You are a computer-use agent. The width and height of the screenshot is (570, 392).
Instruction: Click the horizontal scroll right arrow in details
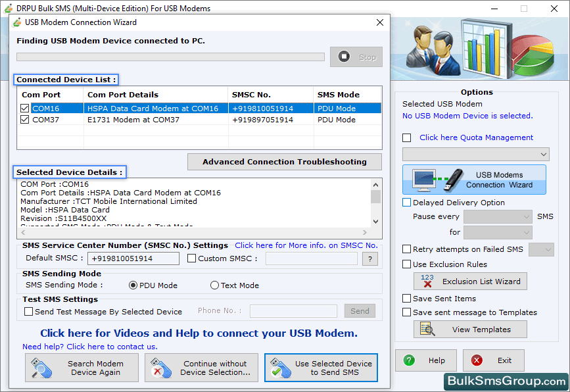(365, 232)
